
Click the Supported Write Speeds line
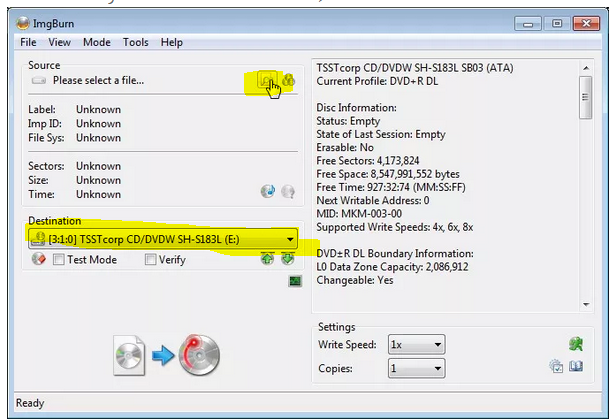pyautogui.click(x=395, y=227)
